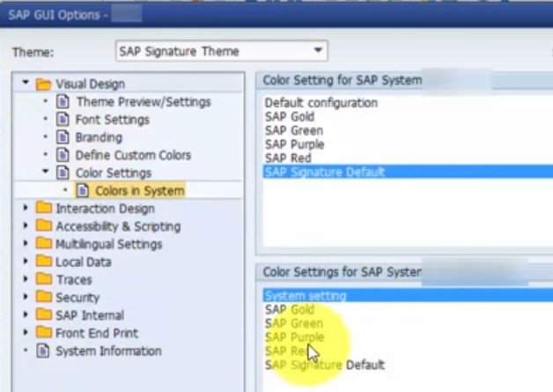This screenshot has width=553, height=392.
Task: Click the Define Custom Colors page icon
Action: [x=63, y=154]
